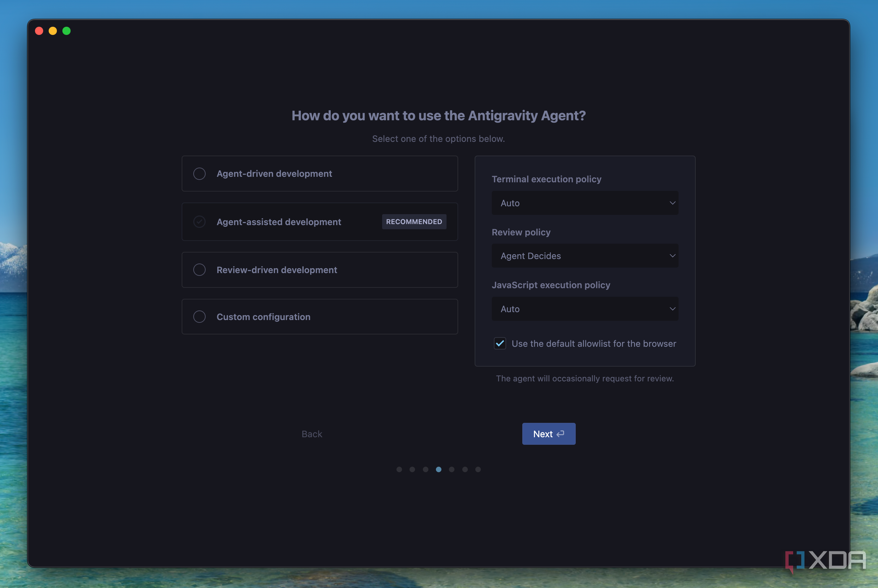878x588 pixels.
Task: Click the 'How do you want to use the Antigravity Agent?' heading
Action: pos(438,115)
